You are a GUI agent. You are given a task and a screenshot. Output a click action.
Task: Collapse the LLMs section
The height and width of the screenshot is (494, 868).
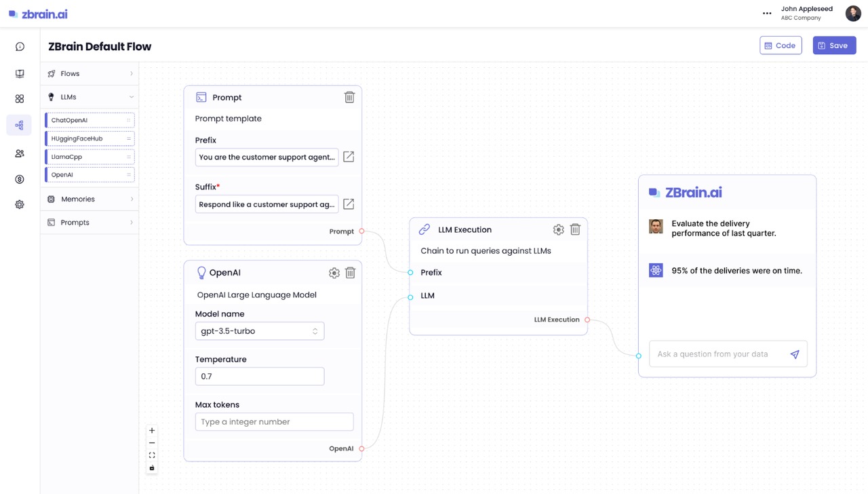click(x=90, y=97)
